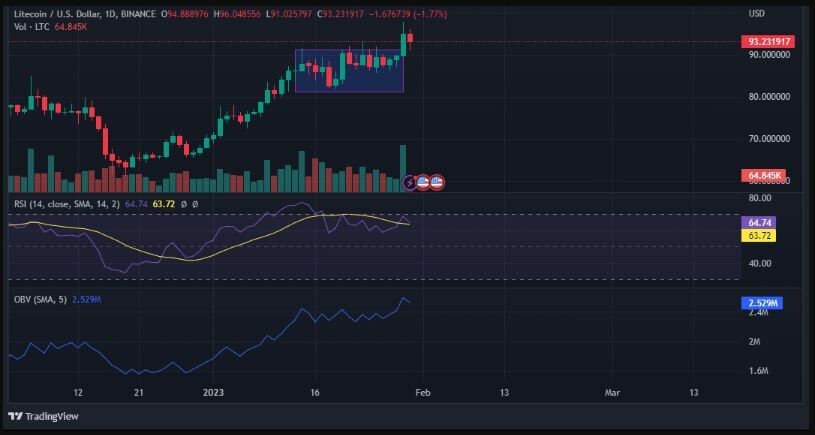815x435 pixels.
Task: Click the purple lightning event icon
Action: 410,182
